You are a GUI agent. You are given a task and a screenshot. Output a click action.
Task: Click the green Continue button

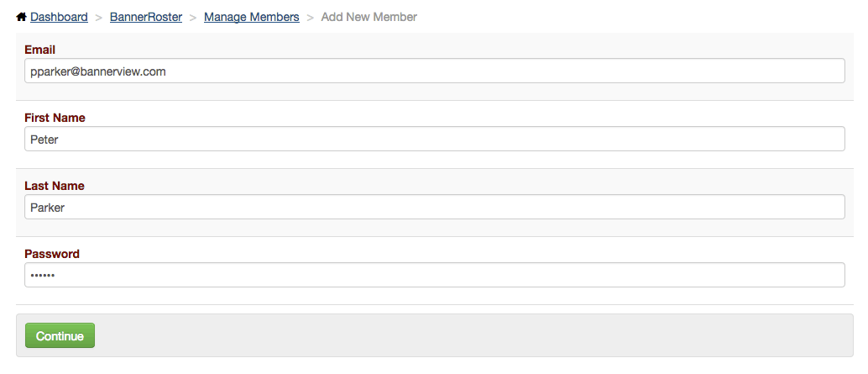[60, 336]
